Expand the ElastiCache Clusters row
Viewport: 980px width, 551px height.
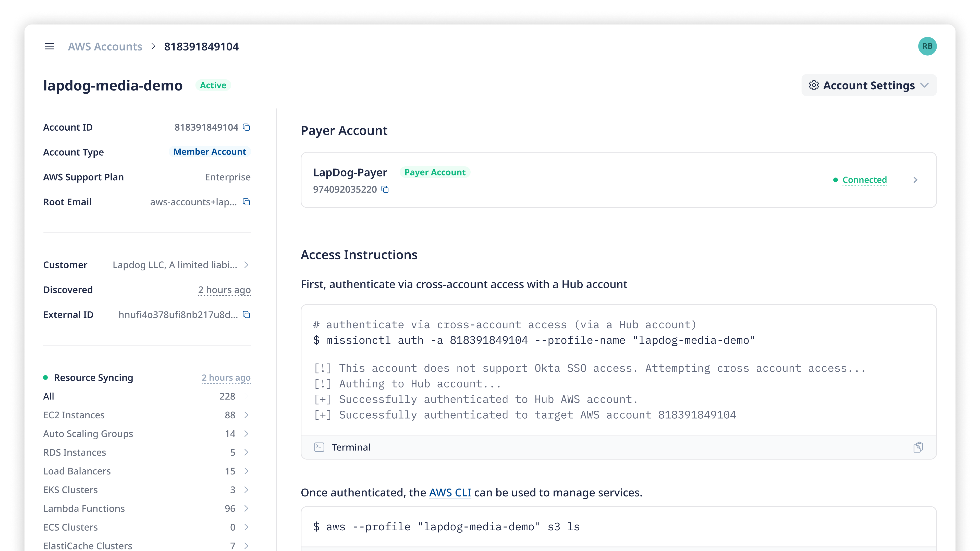point(247,546)
